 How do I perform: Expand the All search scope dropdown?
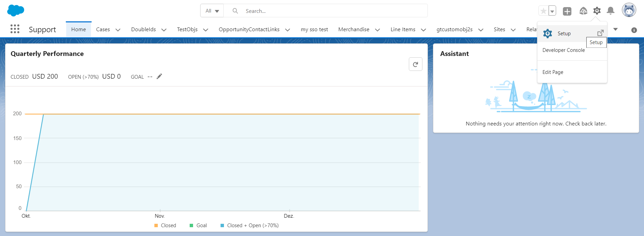click(x=212, y=11)
